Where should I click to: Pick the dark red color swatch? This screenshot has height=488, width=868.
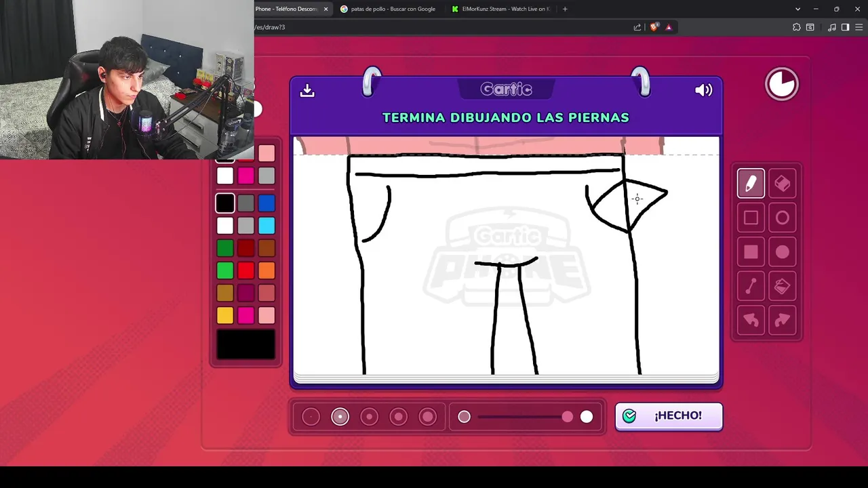point(246,248)
